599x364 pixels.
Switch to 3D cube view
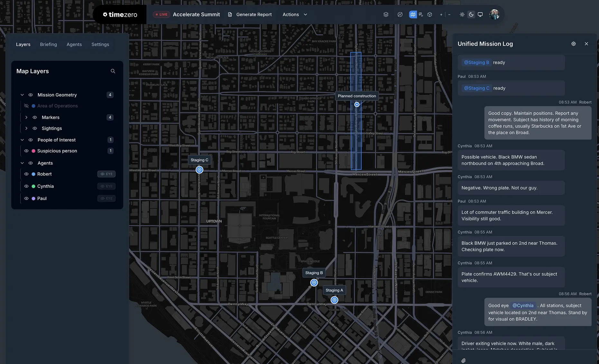(x=429, y=14)
